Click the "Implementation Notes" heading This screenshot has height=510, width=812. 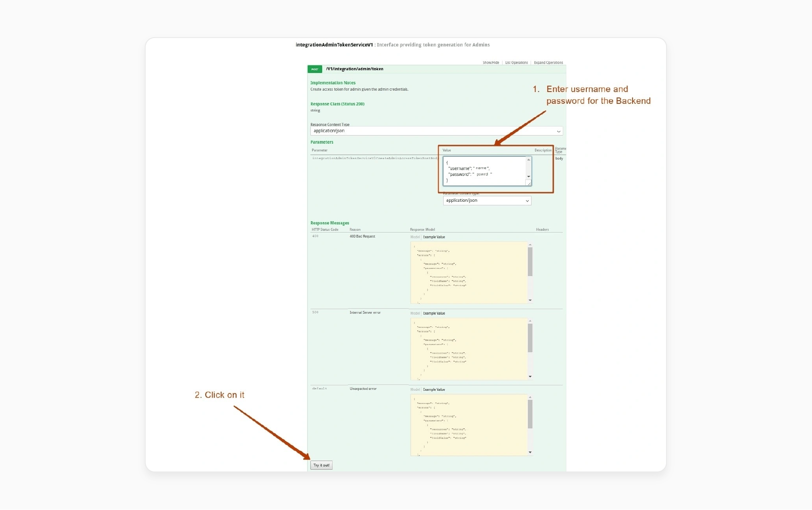point(333,83)
